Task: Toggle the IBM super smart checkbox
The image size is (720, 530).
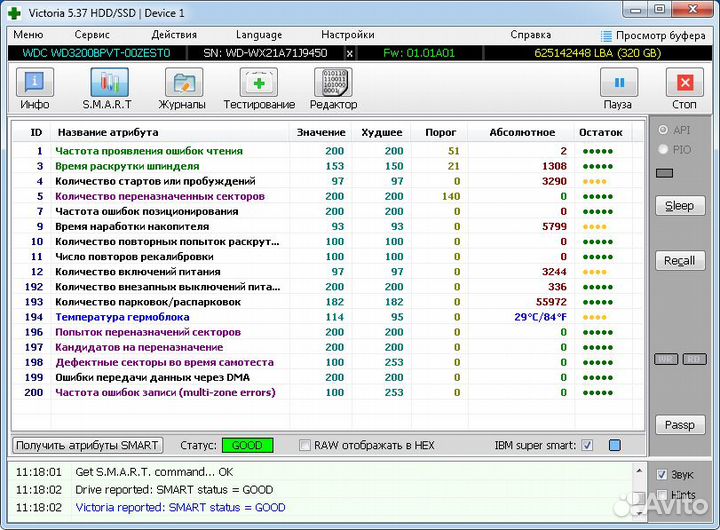Action: 587,445
